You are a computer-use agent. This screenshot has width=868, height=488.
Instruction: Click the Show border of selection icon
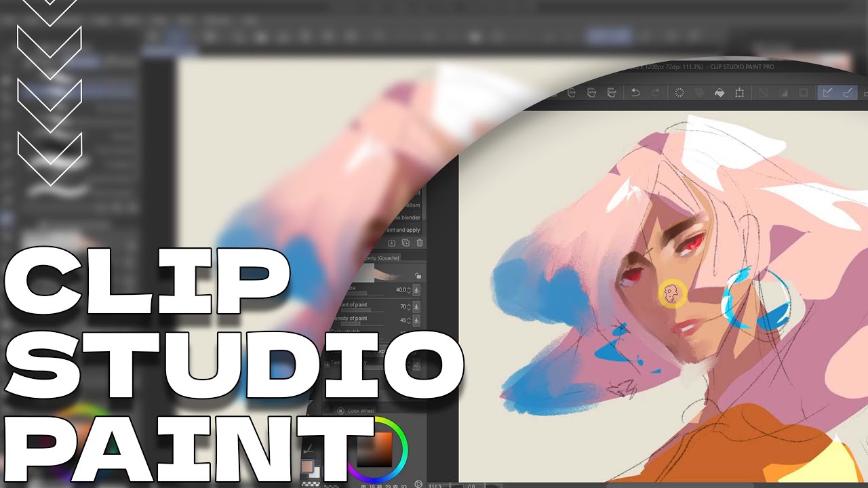803,93
